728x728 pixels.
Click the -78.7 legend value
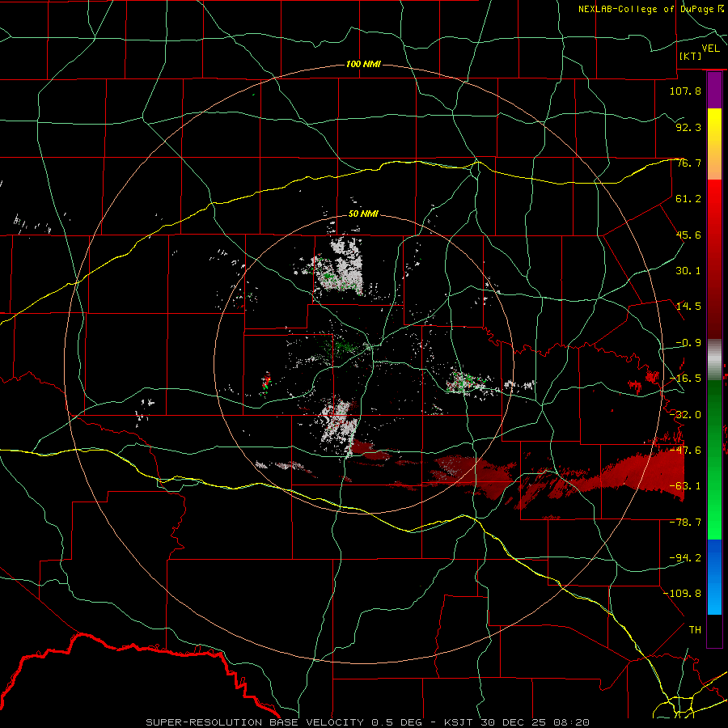point(685,523)
